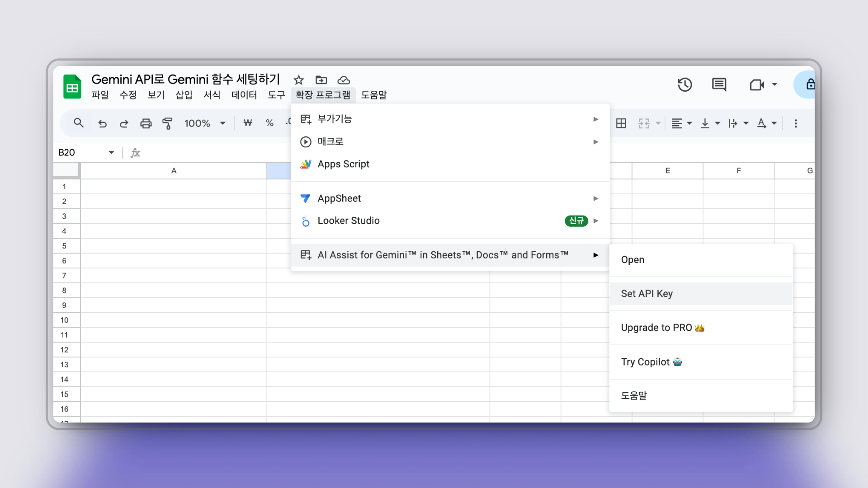Open the 삽입 menu
The height and width of the screenshot is (488, 868).
pos(184,95)
